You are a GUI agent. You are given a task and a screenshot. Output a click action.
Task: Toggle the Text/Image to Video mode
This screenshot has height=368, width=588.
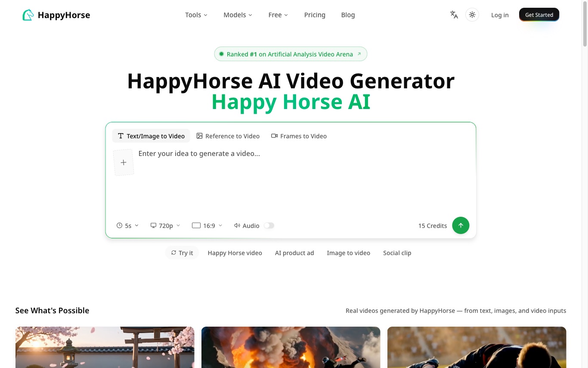tap(151, 136)
